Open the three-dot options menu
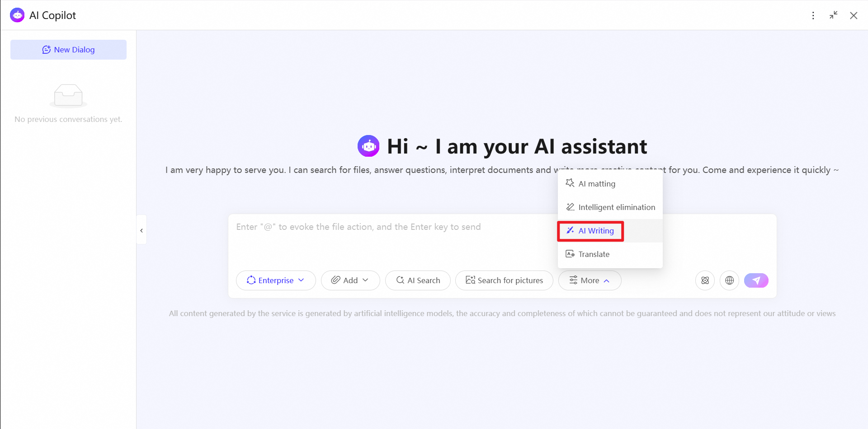The height and width of the screenshot is (429, 868). pyautogui.click(x=813, y=15)
